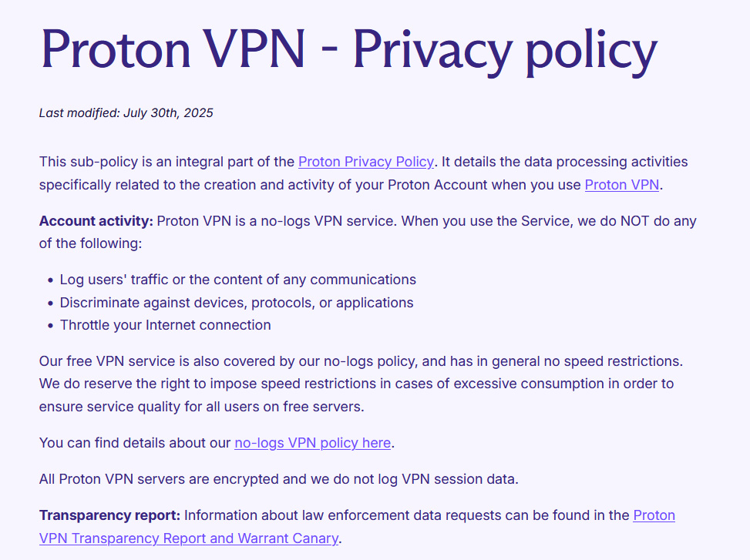Click the "Proton VPN - Privacy policy" page heading
Image resolution: width=750 pixels, height=560 pixels.
click(348, 48)
